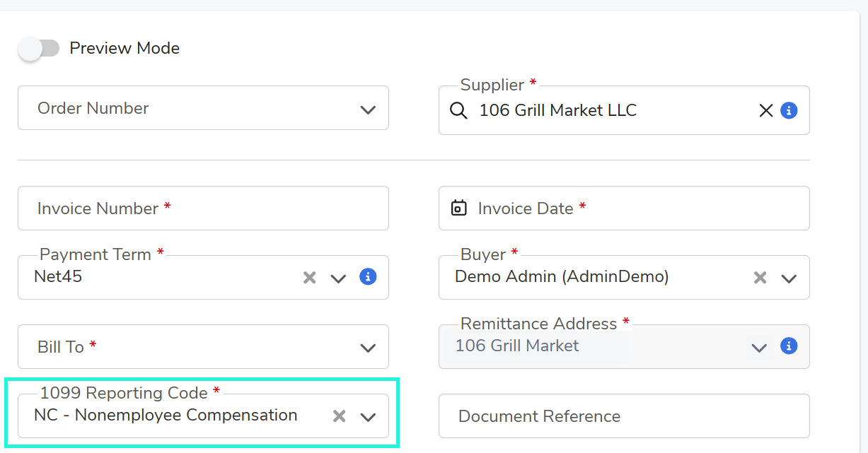Expand the 1099 Reporting Code dropdown
The image size is (868, 453).
tap(368, 416)
